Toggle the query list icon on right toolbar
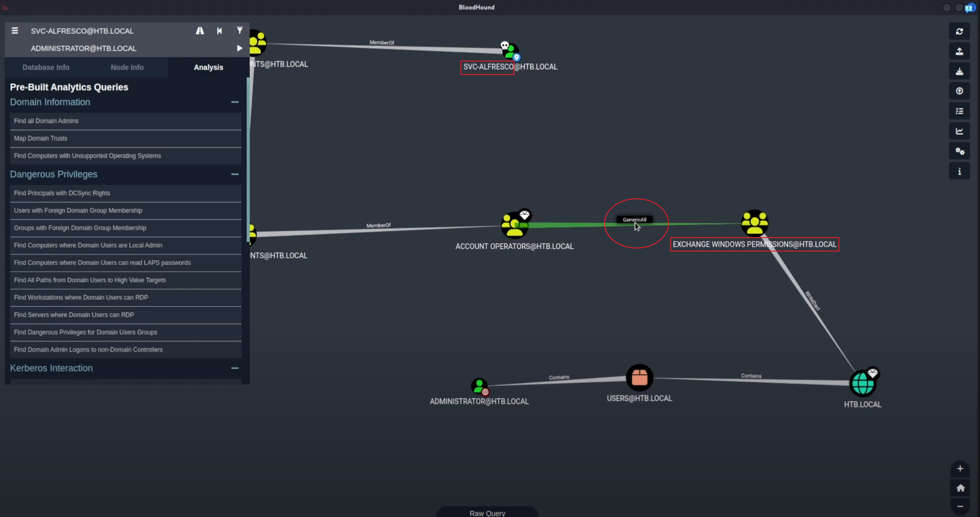 coord(959,111)
